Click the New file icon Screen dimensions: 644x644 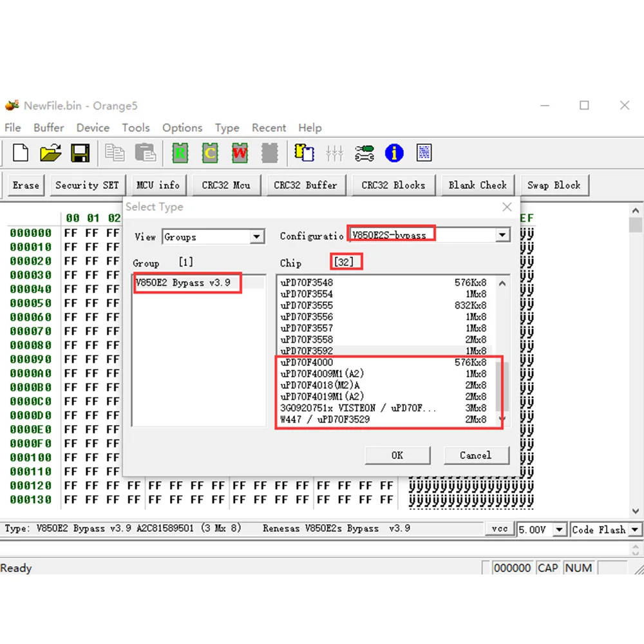[21, 153]
